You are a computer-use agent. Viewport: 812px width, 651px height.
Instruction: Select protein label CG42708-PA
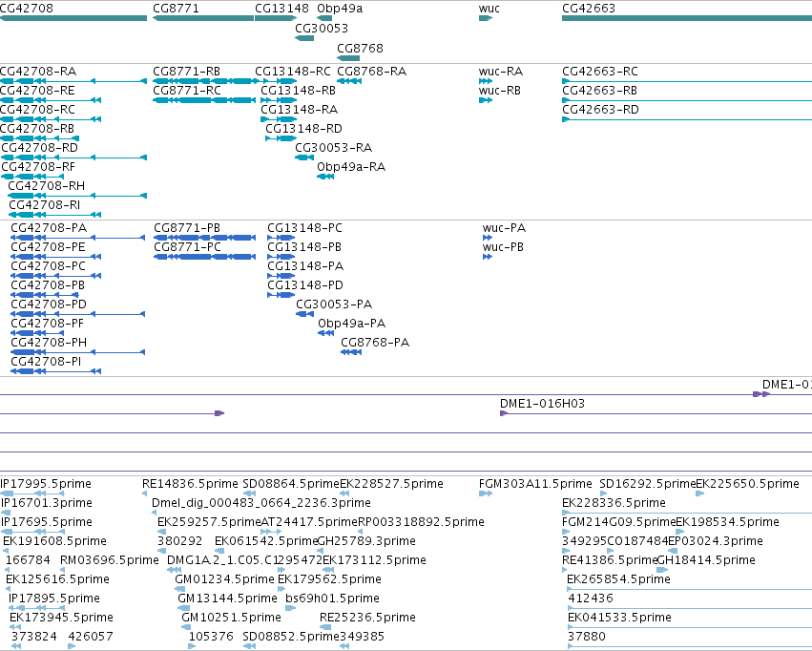[x=49, y=228]
